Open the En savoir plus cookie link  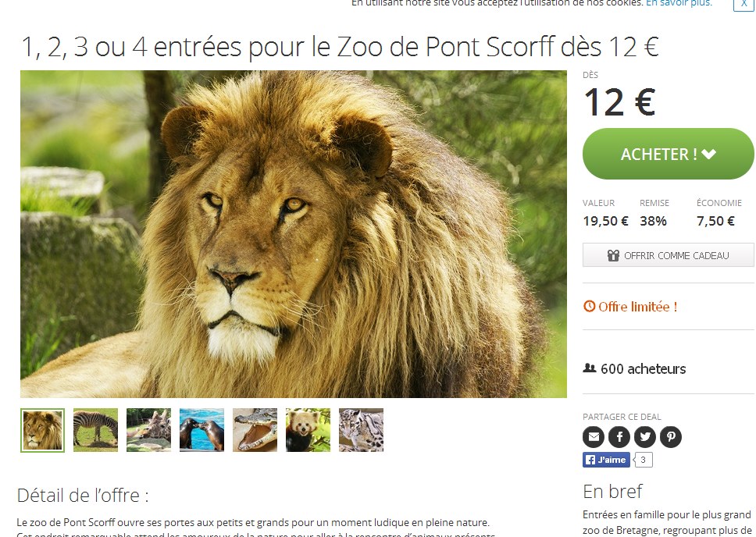pyautogui.click(x=679, y=3)
